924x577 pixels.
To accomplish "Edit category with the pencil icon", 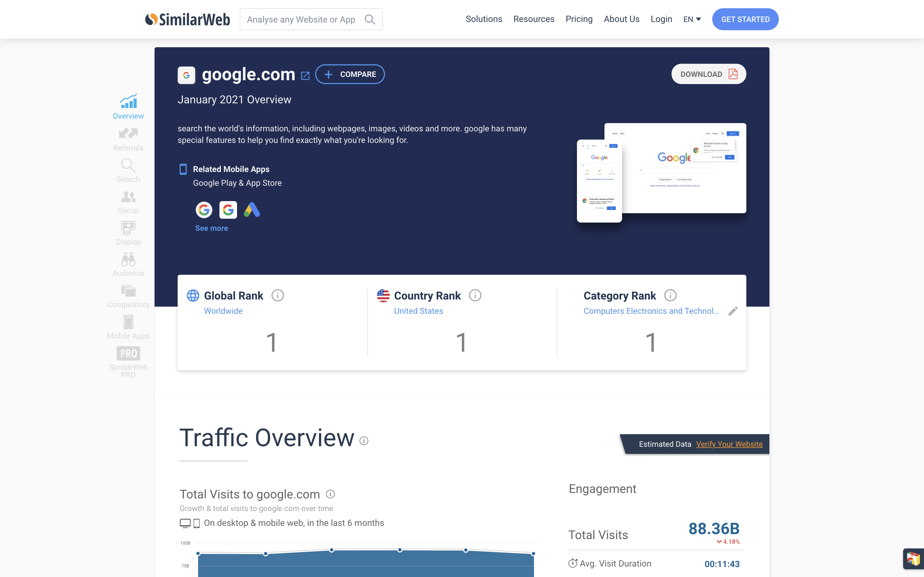I will click(x=733, y=311).
